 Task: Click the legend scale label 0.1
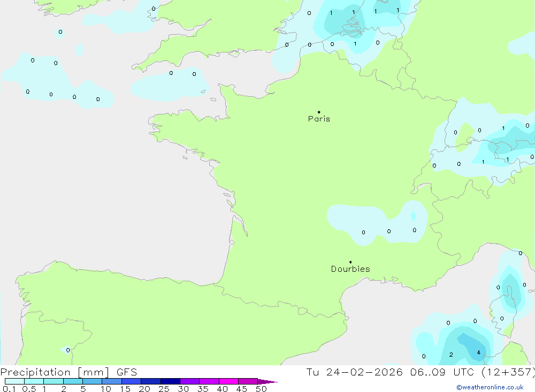click(9, 389)
